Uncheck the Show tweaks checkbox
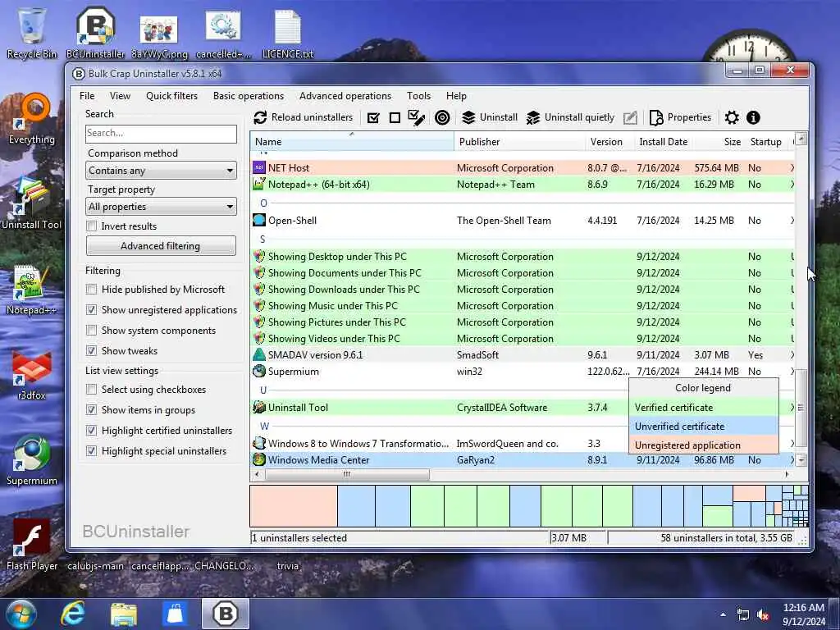840x630 pixels. click(92, 351)
